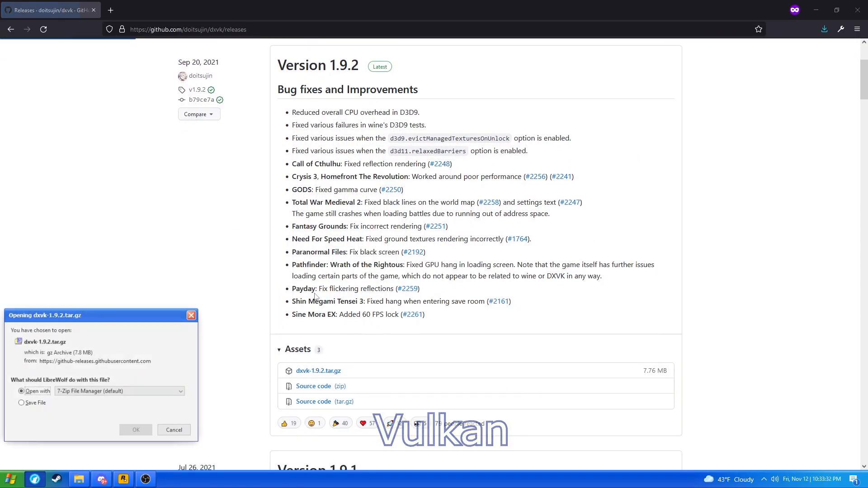Select the 'Open with' radio option
The image size is (868, 488).
tap(21, 391)
